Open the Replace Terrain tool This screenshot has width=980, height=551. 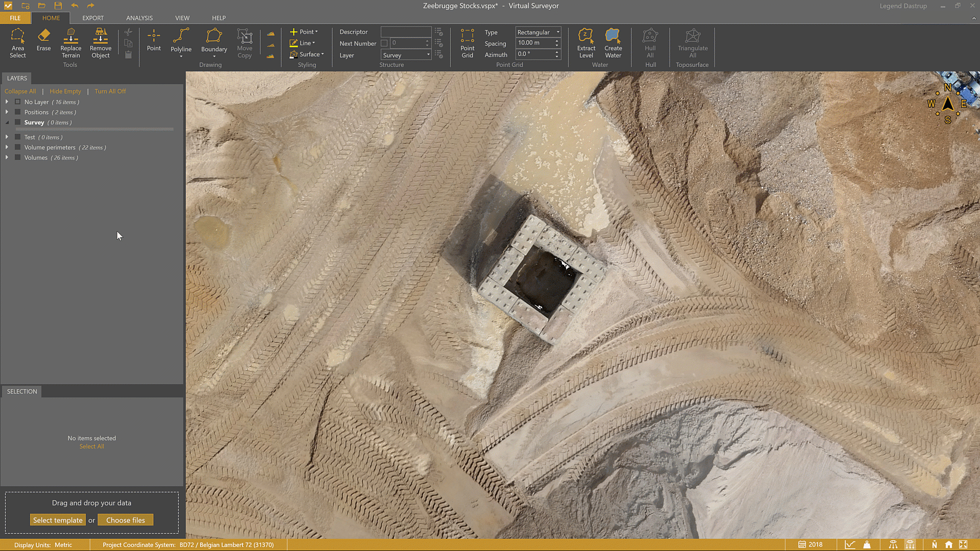(x=70, y=42)
